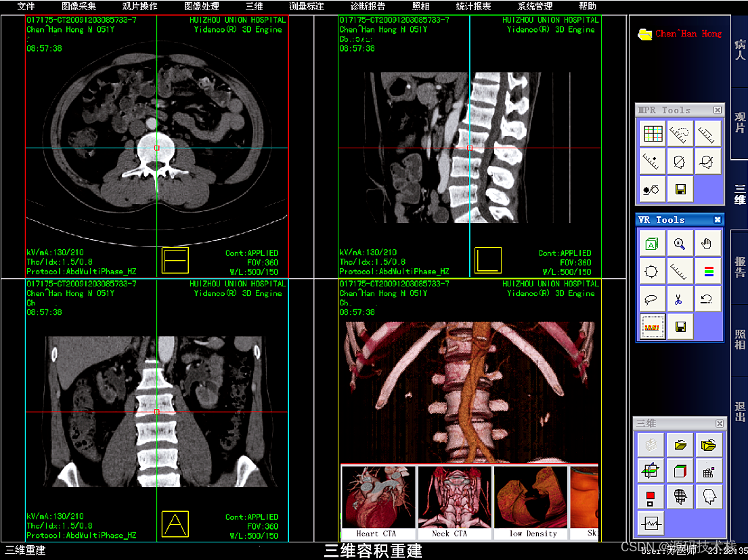Click the L orientation marker in sagittal view
748x560 pixels.
pyautogui.click(x=488, y=261)
